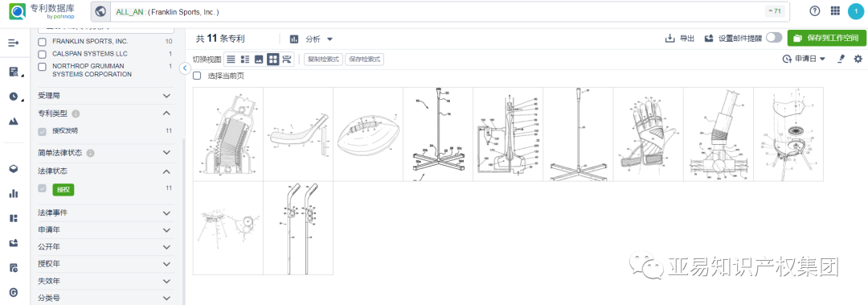Open info icon next to 专利类型

(x=76, y=113)
